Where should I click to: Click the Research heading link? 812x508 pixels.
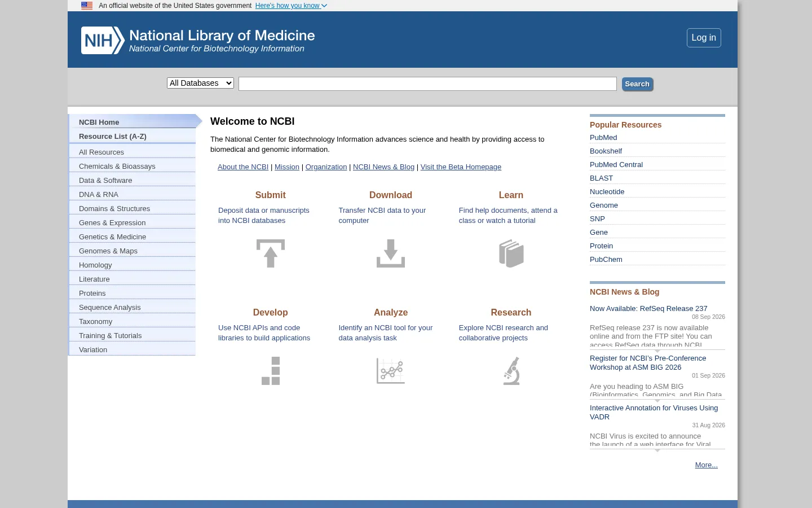tap(511, 312)
